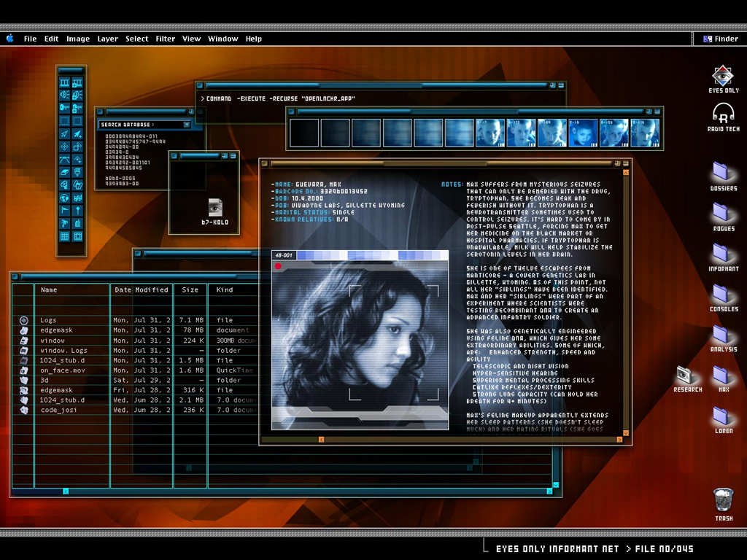
Task: Select the eraser tool in the tool palette
Action: point(64,172)
